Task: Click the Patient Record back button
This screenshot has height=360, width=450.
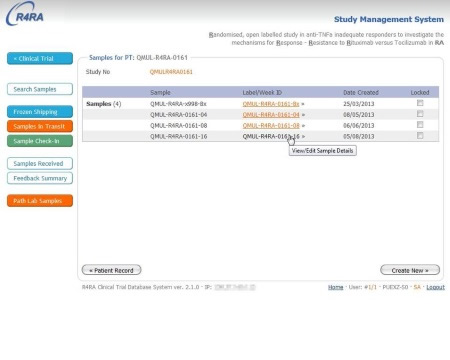Action: coord(111,270)
